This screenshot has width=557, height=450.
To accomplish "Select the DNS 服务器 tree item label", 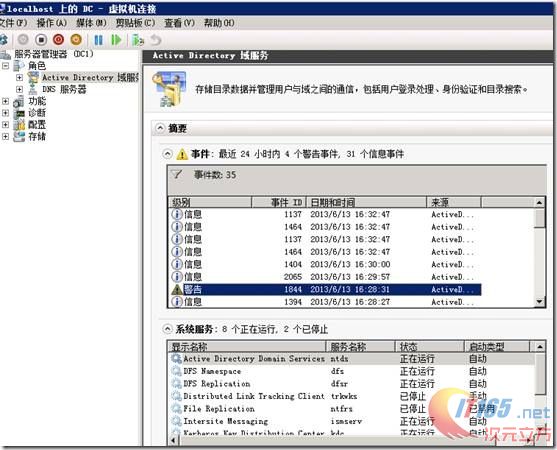I will (x=64, y=89).
